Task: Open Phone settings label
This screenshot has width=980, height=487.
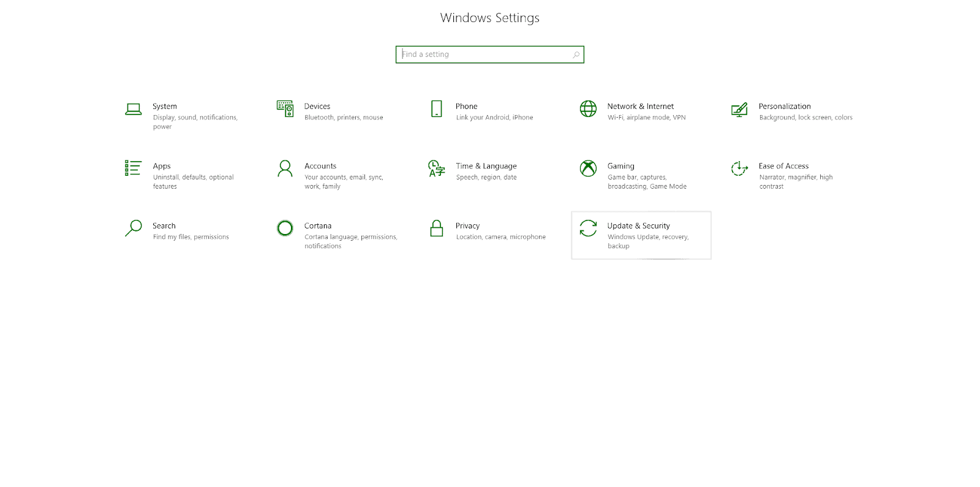Action: pos(466,106)
